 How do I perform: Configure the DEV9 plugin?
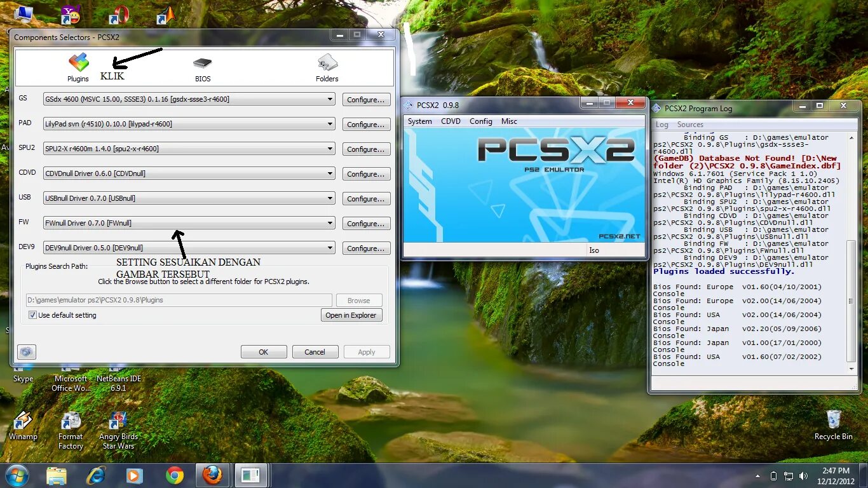[367, 248]
